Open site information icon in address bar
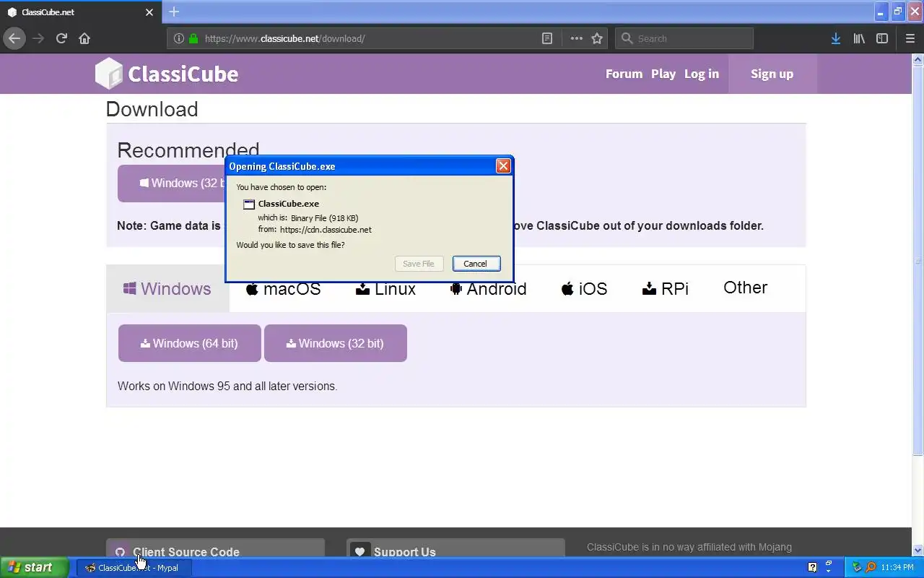The height and width of the screenshot is (578, 924). [x=178, y=38]
